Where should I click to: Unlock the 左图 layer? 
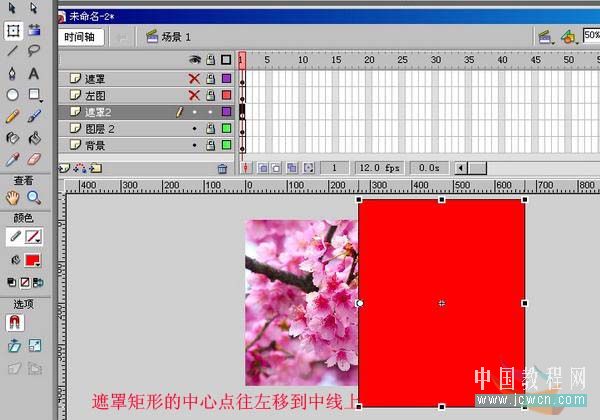(x=210, y=95)
